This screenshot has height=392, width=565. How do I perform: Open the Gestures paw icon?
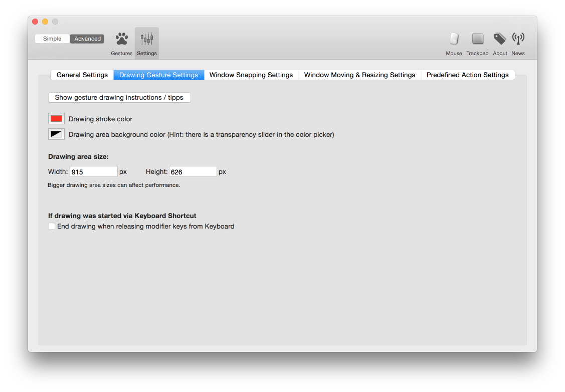pyautogui.click(x=121, y=39)
